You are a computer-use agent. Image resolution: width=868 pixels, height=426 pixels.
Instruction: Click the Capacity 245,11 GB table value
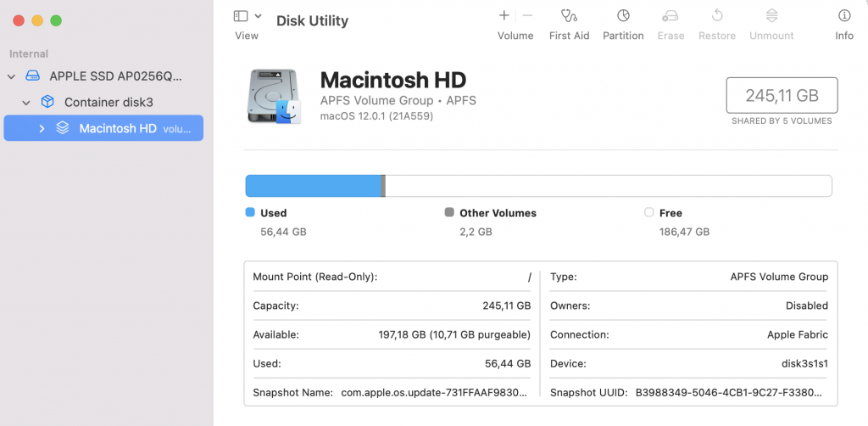click(507, 305)
